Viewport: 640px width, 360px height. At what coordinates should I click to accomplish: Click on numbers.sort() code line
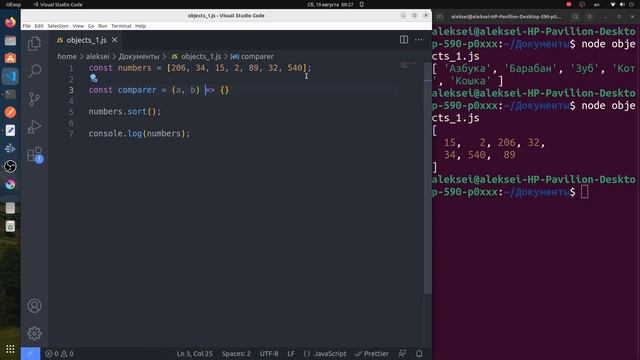click(125, 111)
